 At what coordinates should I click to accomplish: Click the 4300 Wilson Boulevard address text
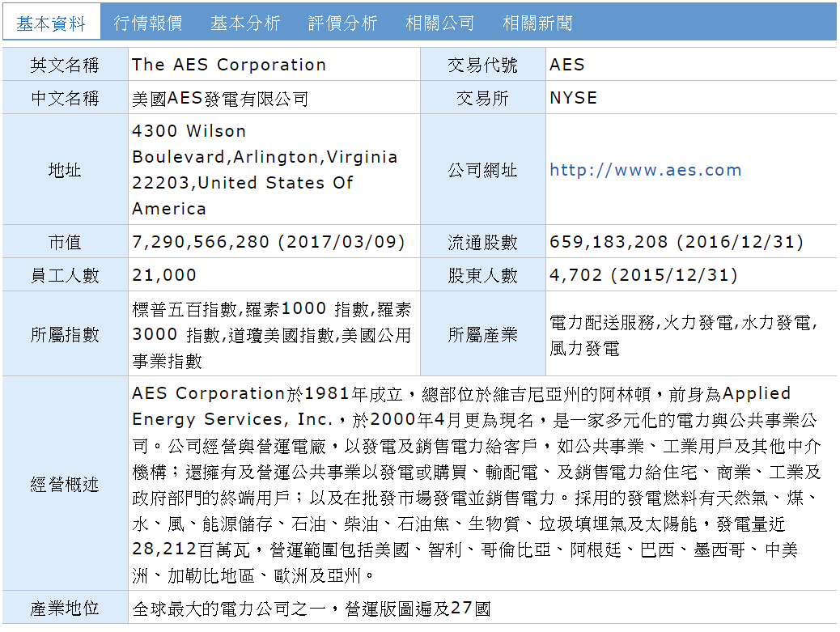point(265,170)
